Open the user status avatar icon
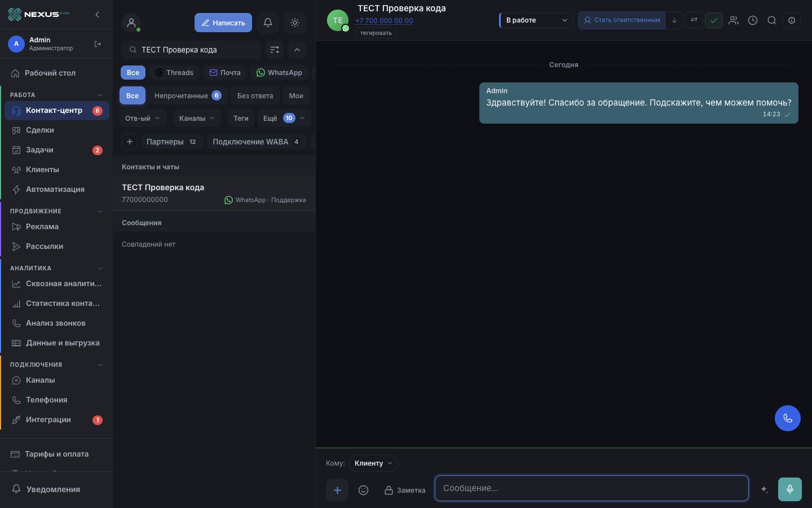Viewport: 812px width, 508px height. pyautogui.click(x=131, y=23)
